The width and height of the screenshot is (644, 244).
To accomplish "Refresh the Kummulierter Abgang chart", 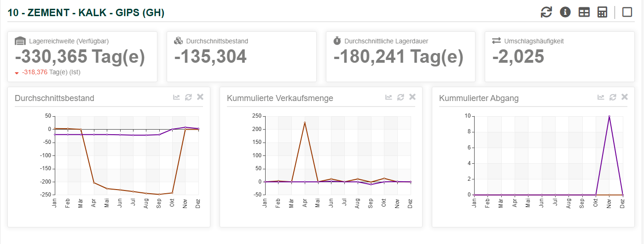I will pyautogui.click(x=613, y=97).
